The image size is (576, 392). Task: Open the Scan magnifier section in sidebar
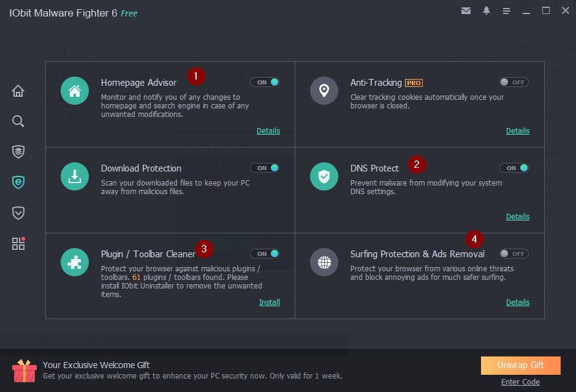click(18, 121)
